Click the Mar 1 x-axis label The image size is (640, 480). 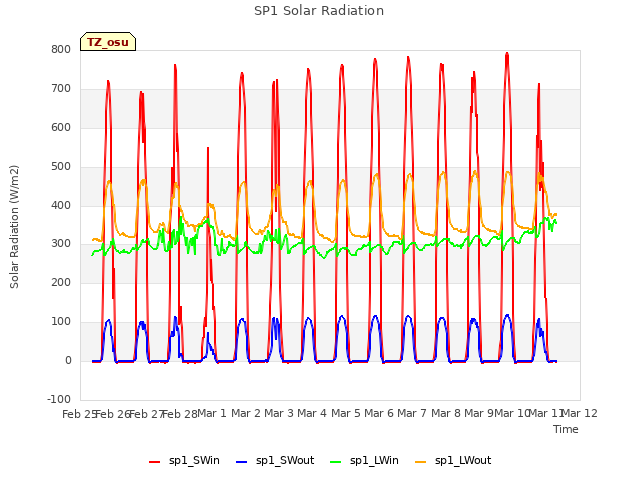(x=212, y=413)
